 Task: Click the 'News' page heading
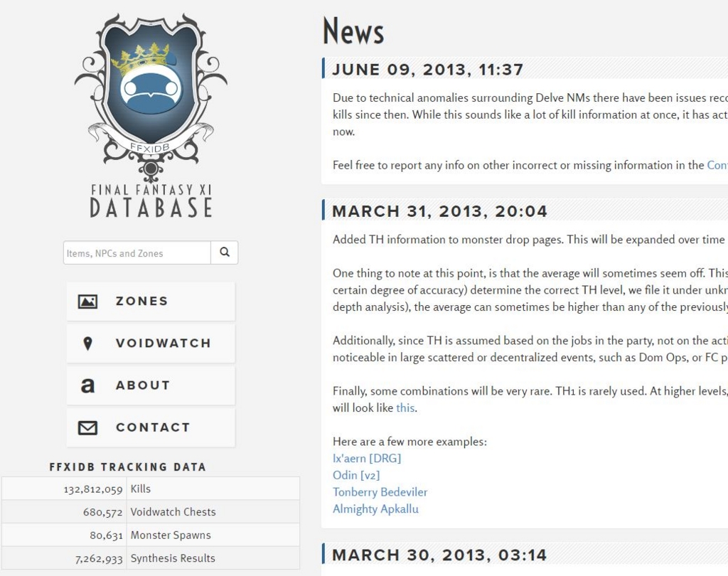click(x=353, y=31)
